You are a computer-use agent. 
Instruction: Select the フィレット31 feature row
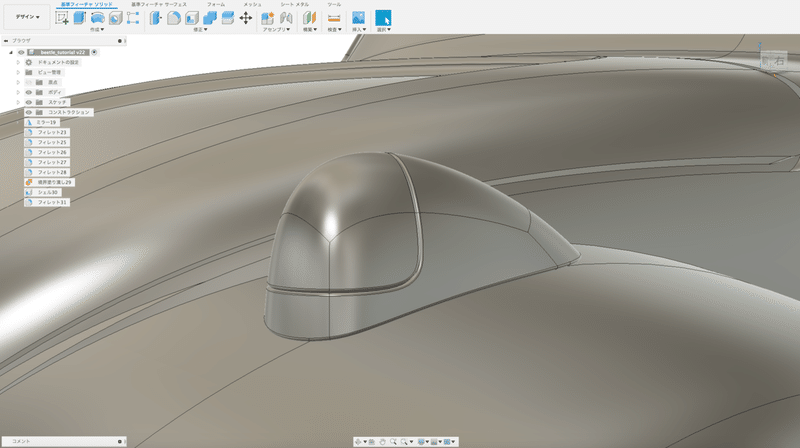pos(46,202)
